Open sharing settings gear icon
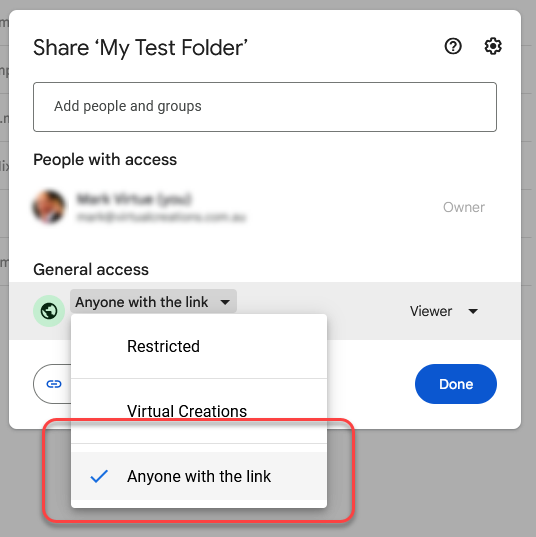 tap(493, 46)
